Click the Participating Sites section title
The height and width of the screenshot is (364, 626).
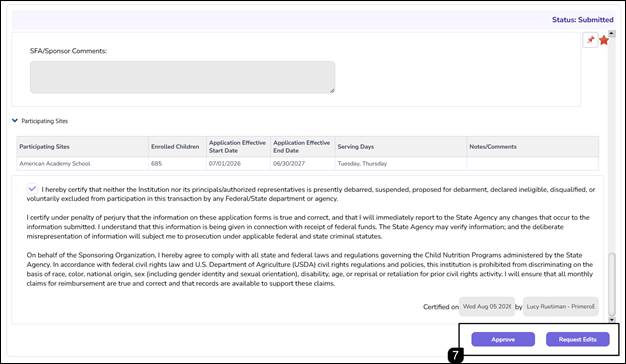pos(45,121)
